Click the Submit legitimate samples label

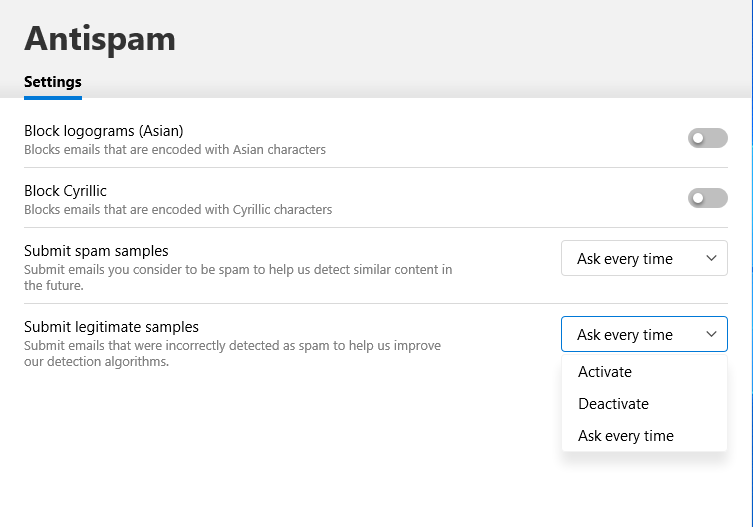(111, 327)
